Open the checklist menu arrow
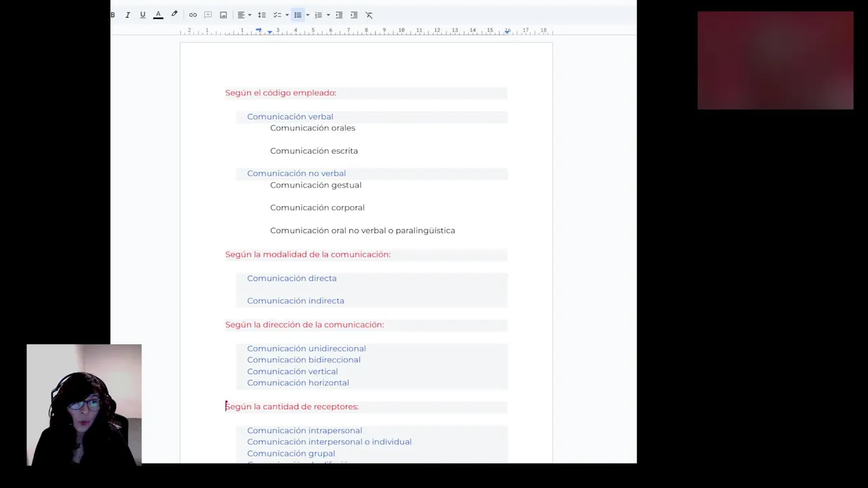This screenshot has width=868, height=488. (287, 15)
